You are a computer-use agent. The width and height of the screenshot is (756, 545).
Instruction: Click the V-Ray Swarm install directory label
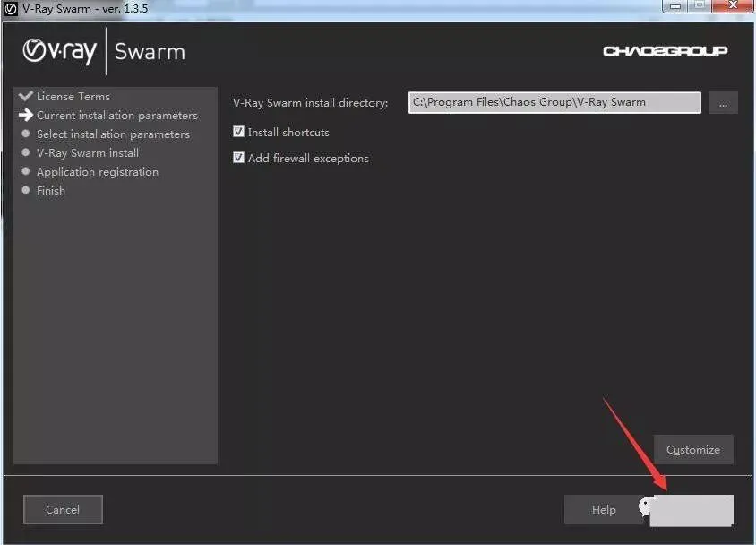click(311, 103)
